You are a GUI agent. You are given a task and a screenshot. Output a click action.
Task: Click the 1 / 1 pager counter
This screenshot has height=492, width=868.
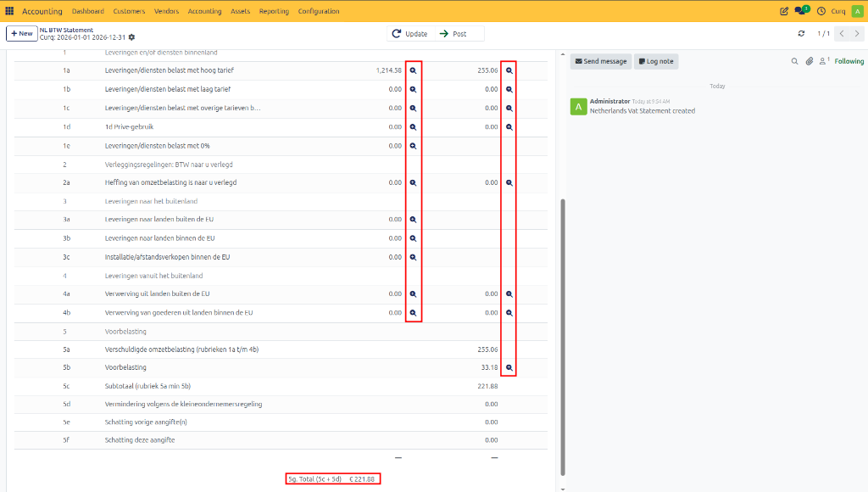823,34
